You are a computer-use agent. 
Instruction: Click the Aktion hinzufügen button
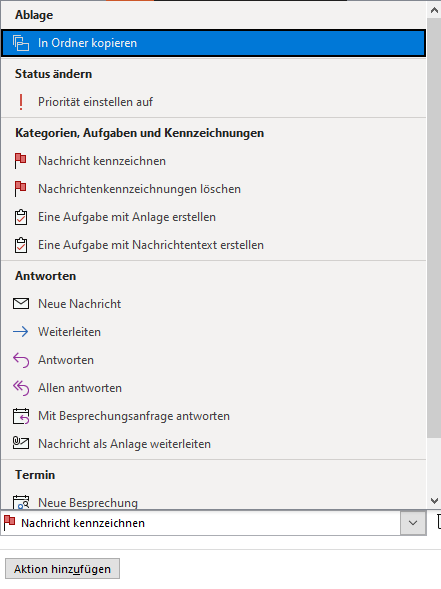[x=62, y=569]
